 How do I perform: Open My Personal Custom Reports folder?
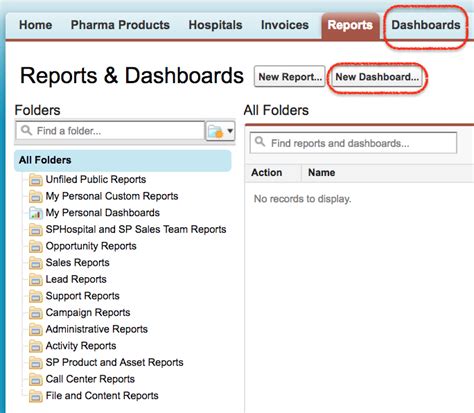(112, 196)
